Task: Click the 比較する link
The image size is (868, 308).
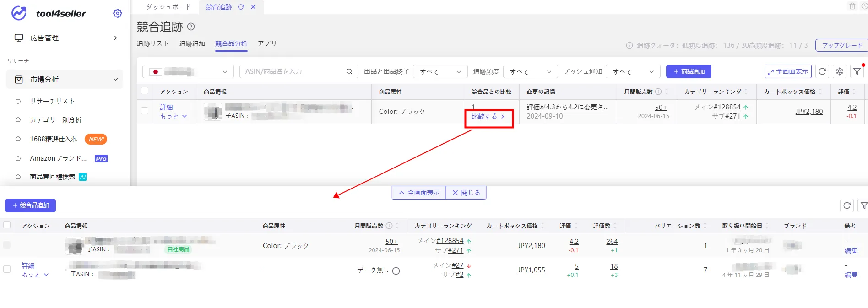Action: [488, 117]
